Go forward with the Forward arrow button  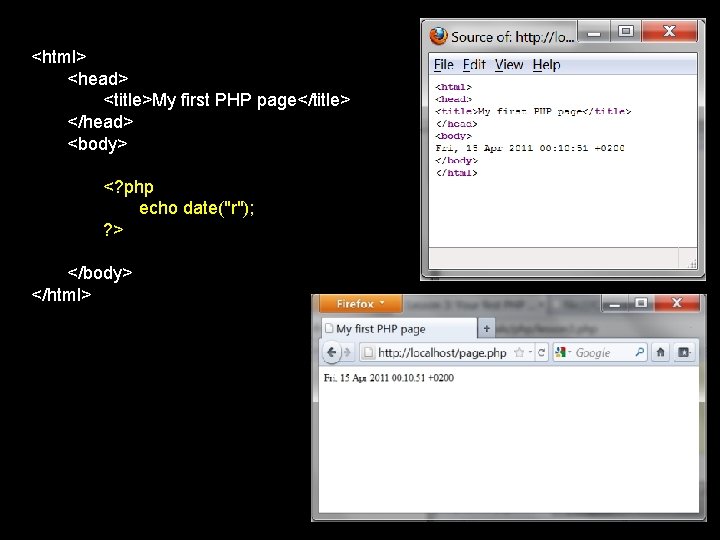point(347,353)
